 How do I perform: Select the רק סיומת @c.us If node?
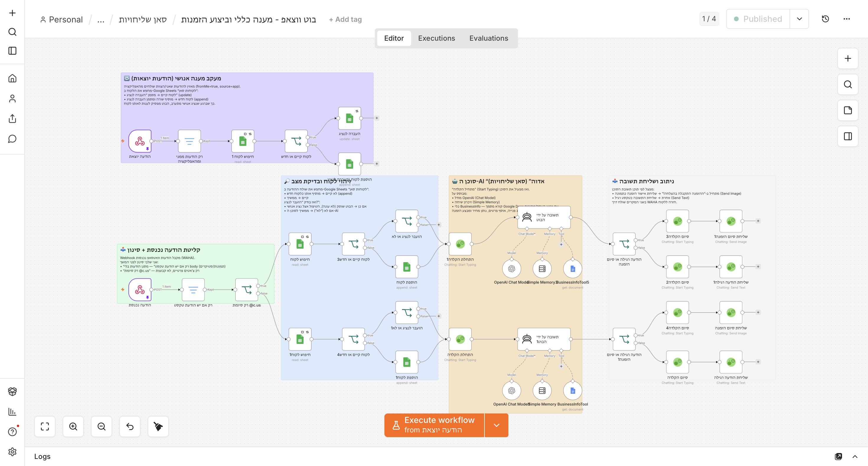click(247, 290)
